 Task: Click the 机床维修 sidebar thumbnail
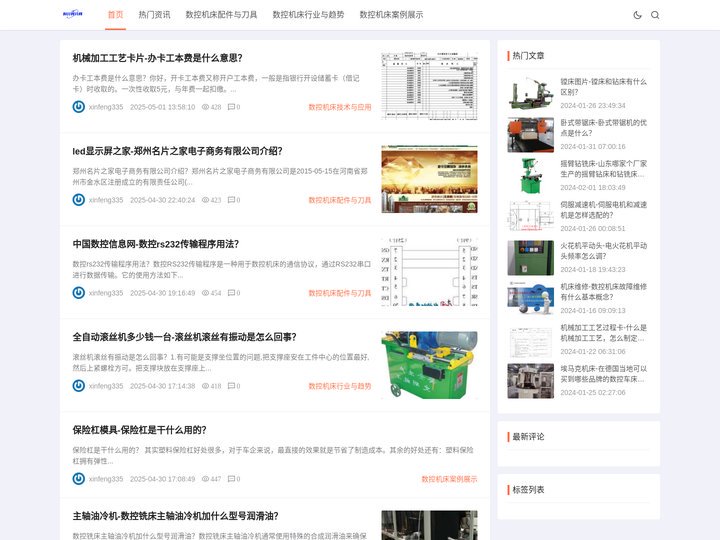530,299
